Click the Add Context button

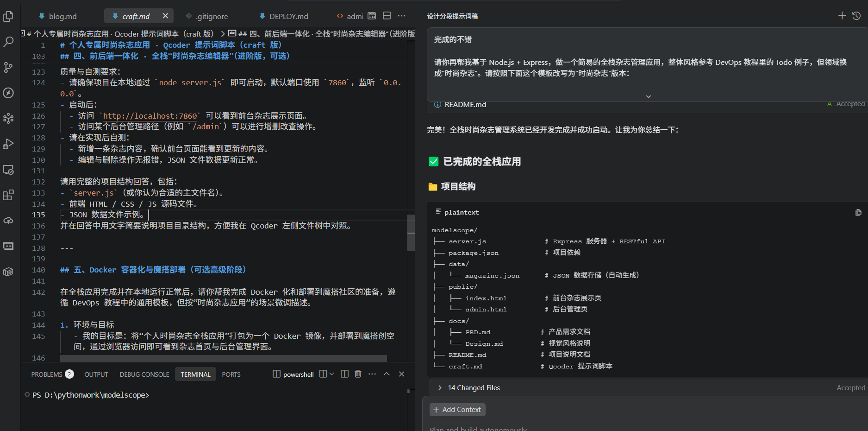(x=457, y=409)
